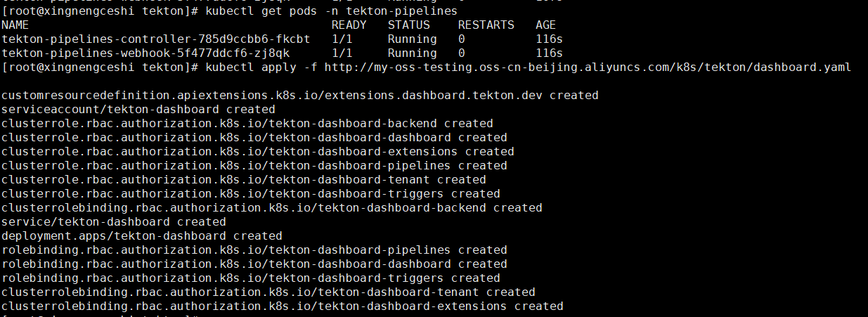The width and height of the screenshot is (868, 317).
Task: Click serviceaccount/tekton-dashboard created line
Action: [x=138, y=110]
